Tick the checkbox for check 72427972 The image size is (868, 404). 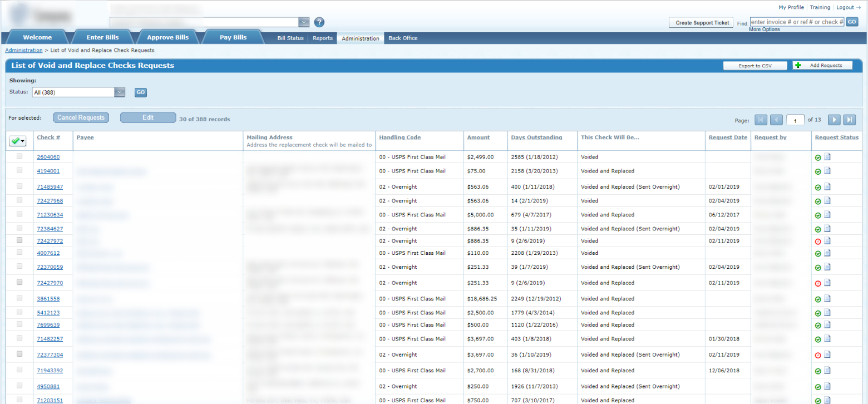pos(19,239)
